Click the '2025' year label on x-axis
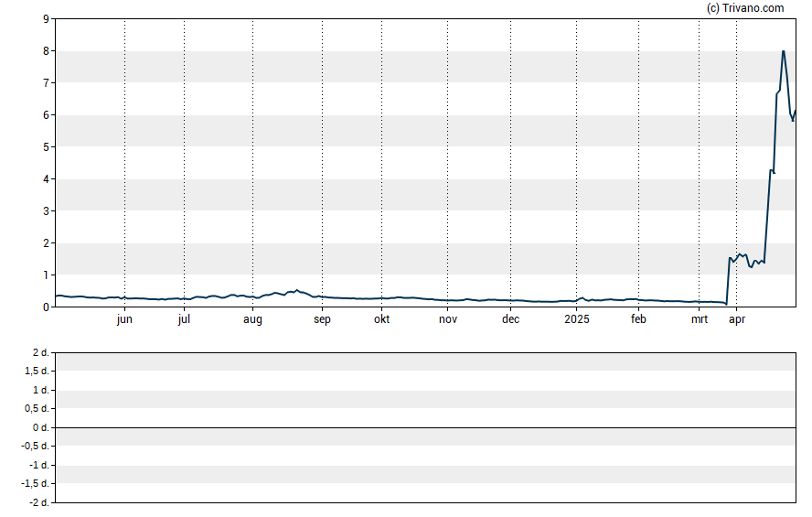Viewport: 812px width, 517px height. point(577,319)
